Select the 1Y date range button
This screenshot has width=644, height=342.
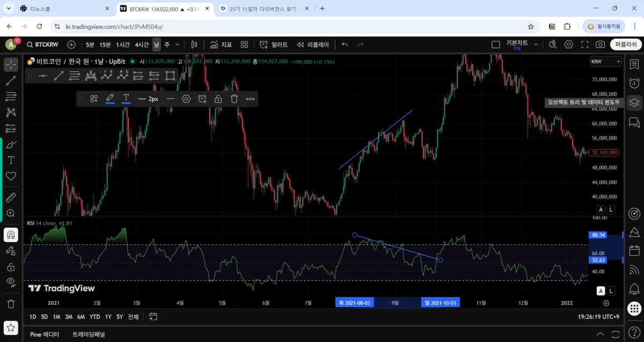coord(108,317)
